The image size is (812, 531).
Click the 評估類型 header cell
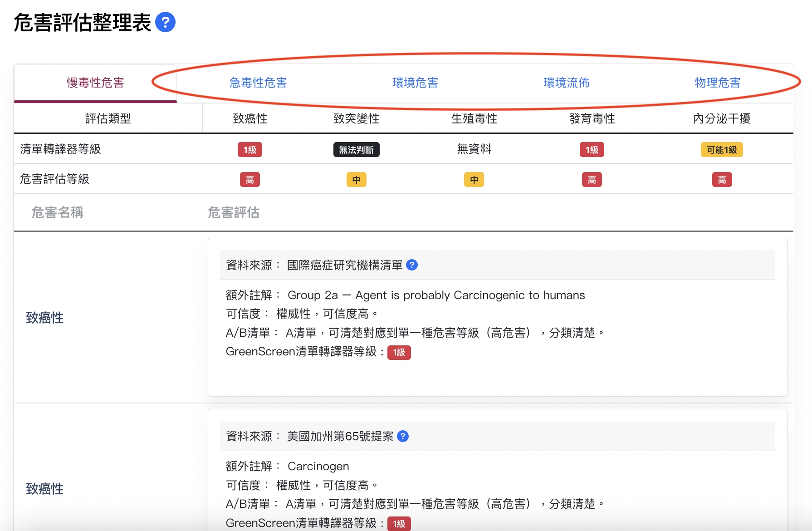(108, 118)
